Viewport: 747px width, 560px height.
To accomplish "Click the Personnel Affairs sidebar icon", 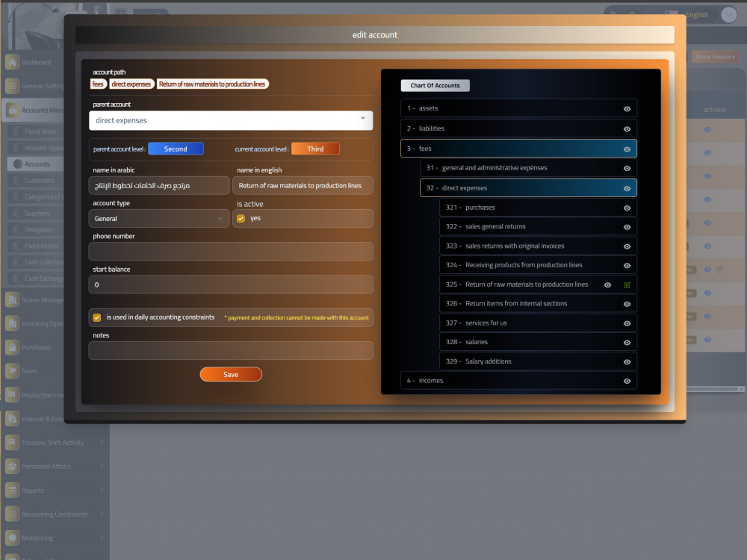I will click(12, 467).
